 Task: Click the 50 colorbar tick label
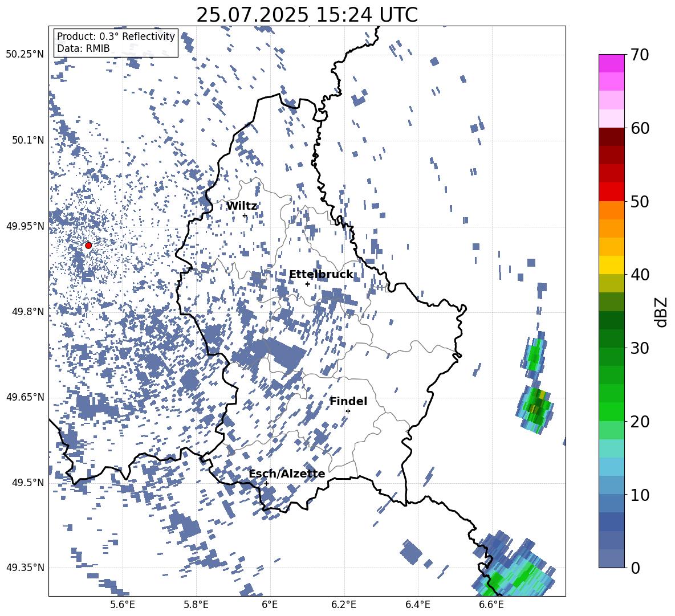(x=640, y=201)
